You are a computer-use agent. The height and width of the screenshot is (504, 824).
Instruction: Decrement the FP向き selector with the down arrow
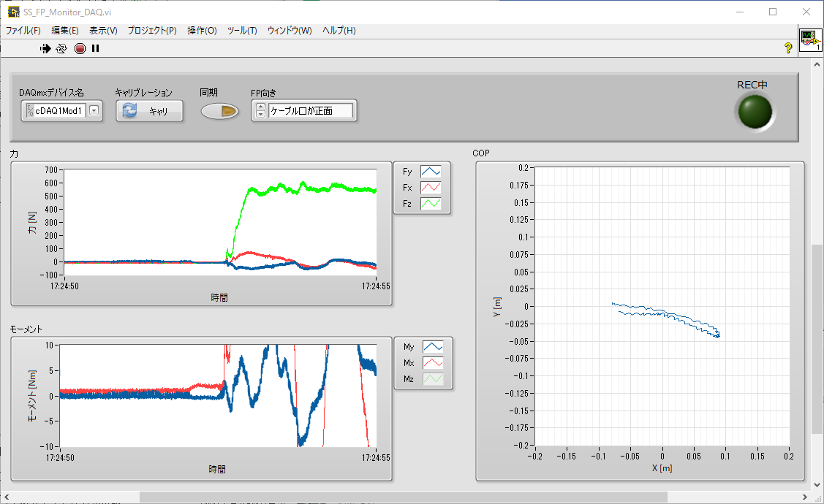point(260,115)
